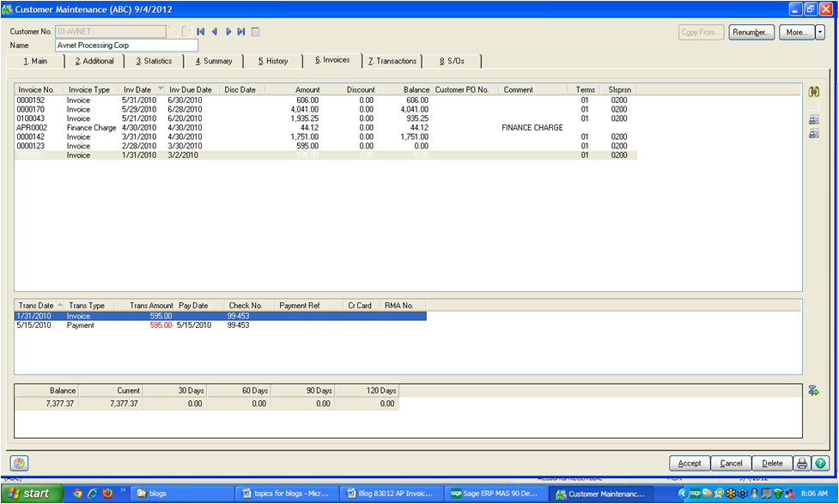
Task: Navigate to the next customer record
Action: 228,32
